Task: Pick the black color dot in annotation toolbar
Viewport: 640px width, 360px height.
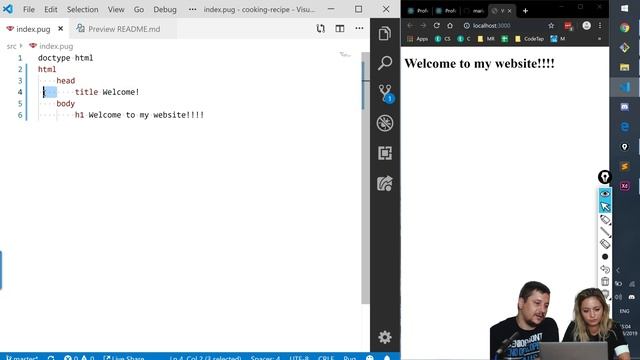Action: [x=605, y=257]
